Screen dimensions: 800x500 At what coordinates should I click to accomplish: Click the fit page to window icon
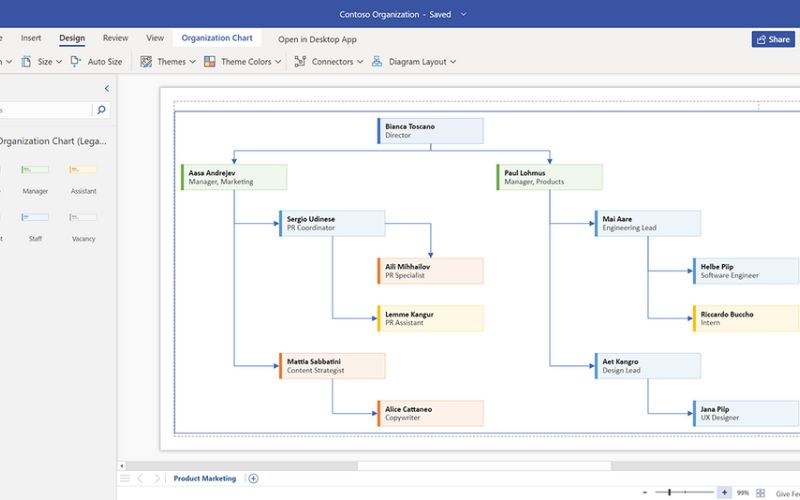pyautogui.click(x=760, y=493)
